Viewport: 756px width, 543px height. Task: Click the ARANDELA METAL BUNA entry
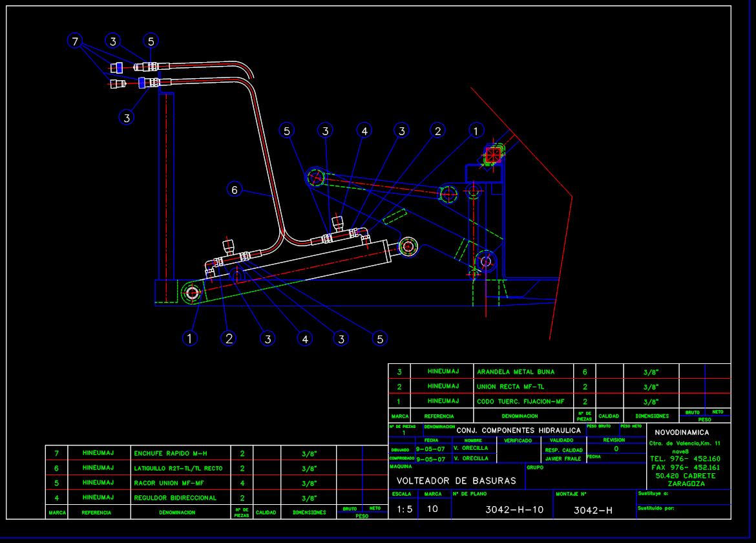tap(516, 372)
